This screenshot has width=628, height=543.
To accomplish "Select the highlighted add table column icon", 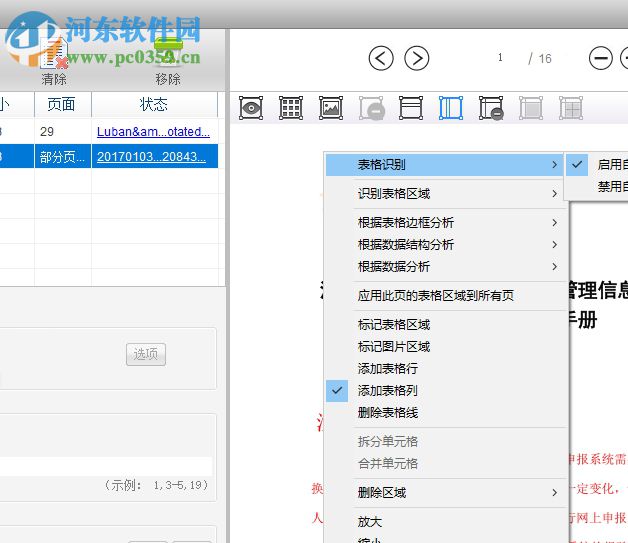I will click(x=451, y=108).
